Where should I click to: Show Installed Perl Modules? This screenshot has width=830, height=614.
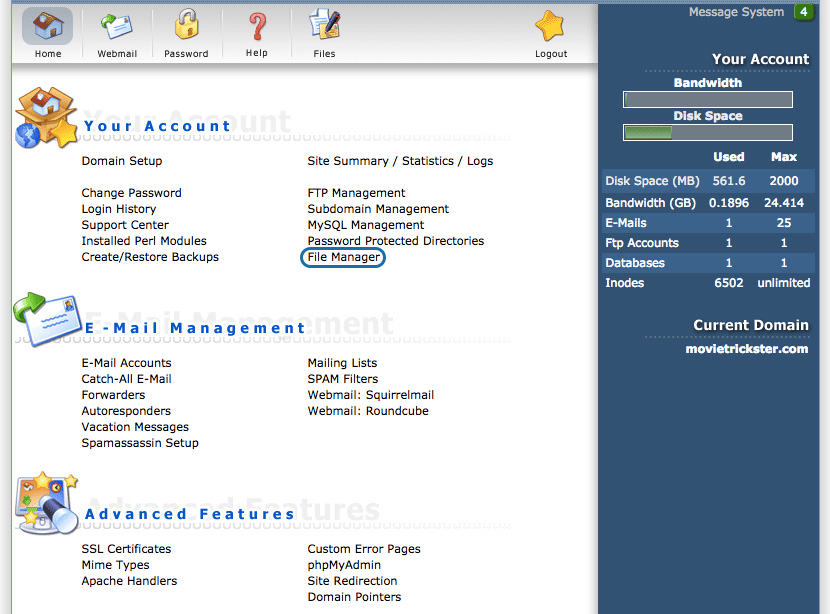coord(144,241)
